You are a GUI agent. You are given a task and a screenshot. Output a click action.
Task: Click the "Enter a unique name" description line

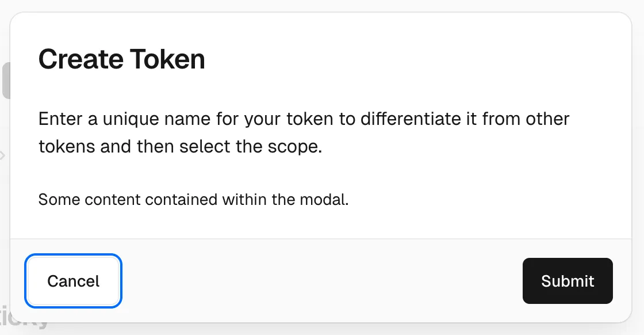304,119
